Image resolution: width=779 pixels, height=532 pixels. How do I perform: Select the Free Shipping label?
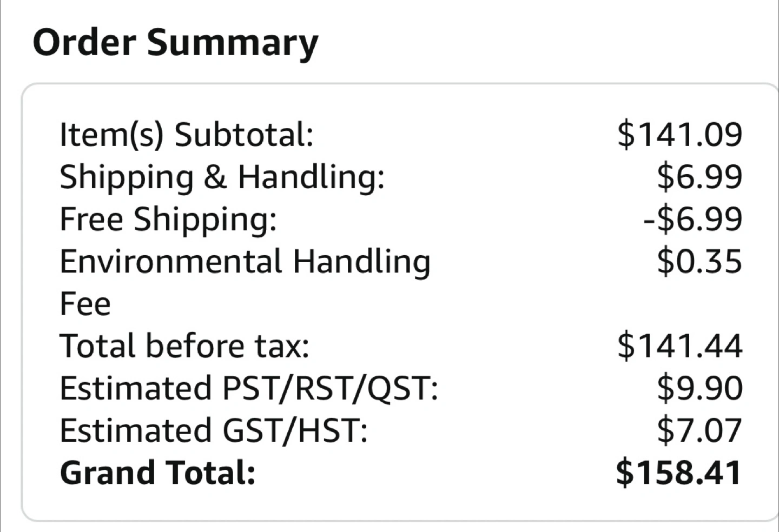coord(168,220)
